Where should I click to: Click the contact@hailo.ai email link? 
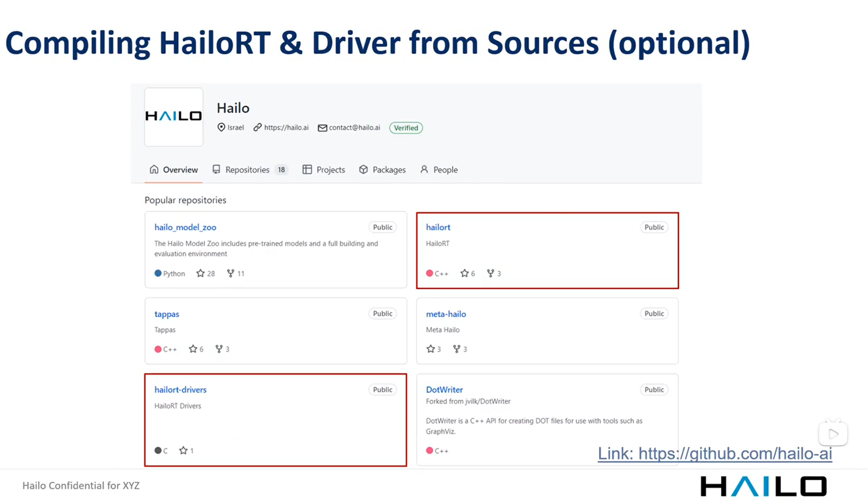[354, 128]
